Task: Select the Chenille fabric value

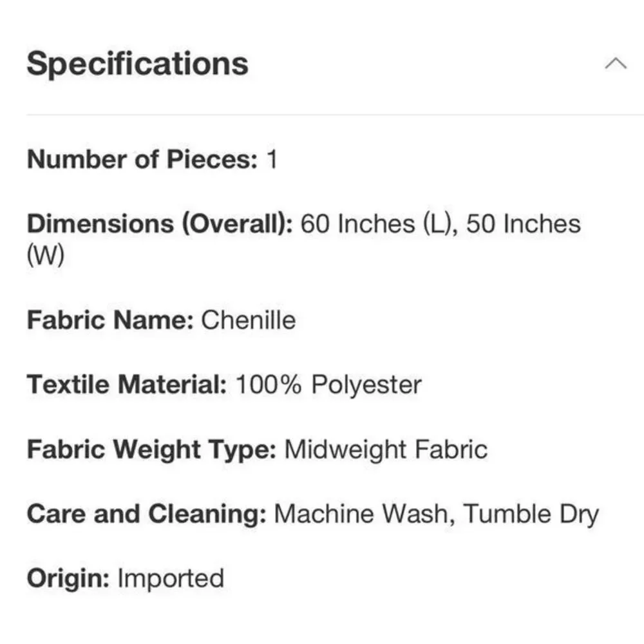Action: (x=249, y=320)
